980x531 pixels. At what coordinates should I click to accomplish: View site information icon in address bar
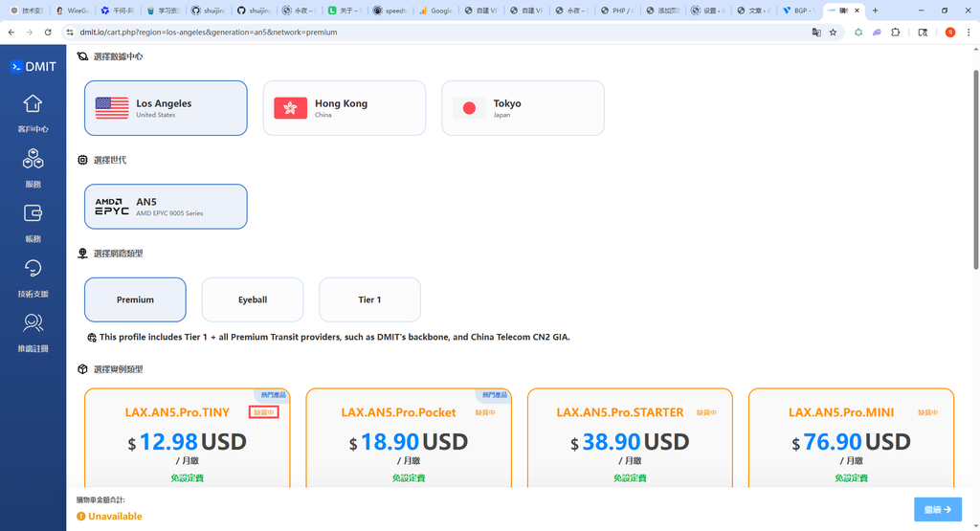[69, 32]
